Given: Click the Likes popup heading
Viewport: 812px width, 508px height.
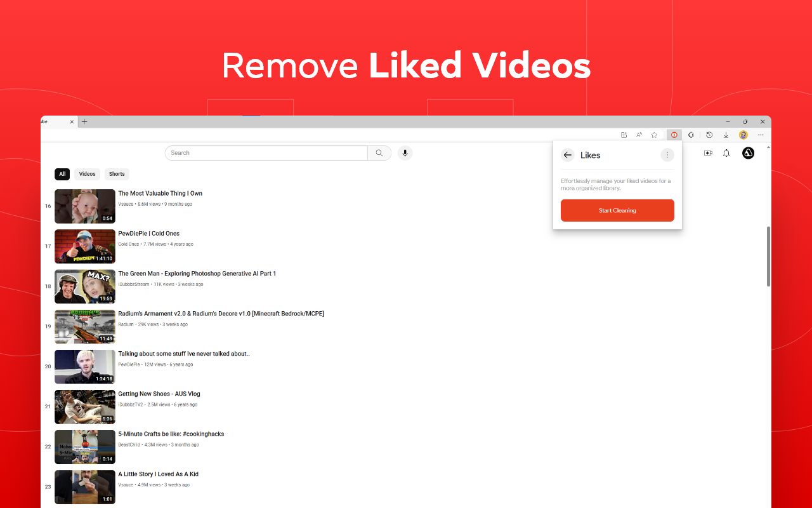Looking at the screenshot, I should point(591,155).
